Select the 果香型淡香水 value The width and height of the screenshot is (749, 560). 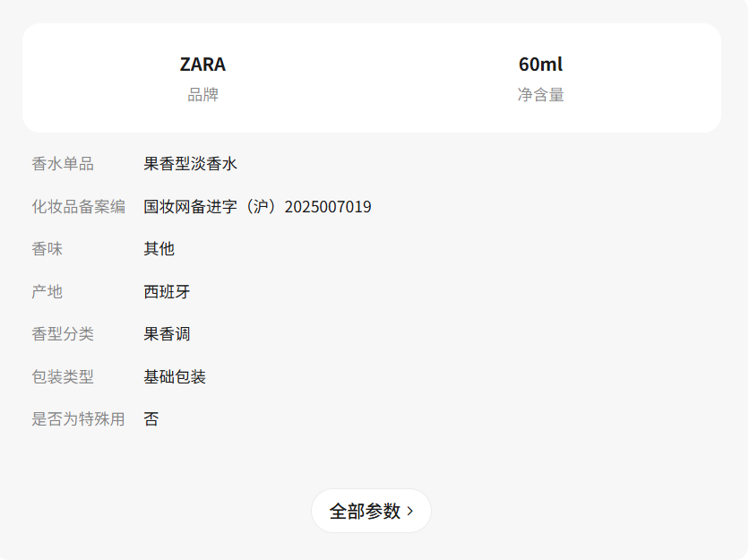coord(190,164)
